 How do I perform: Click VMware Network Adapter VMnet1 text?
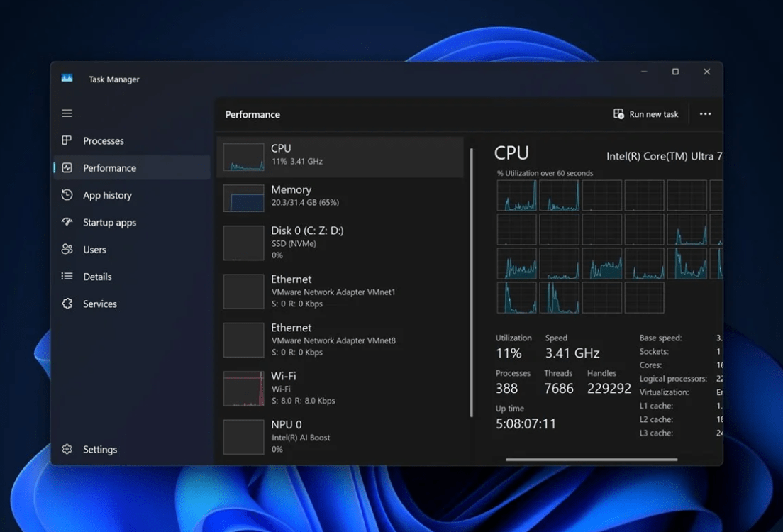point(333,292)
